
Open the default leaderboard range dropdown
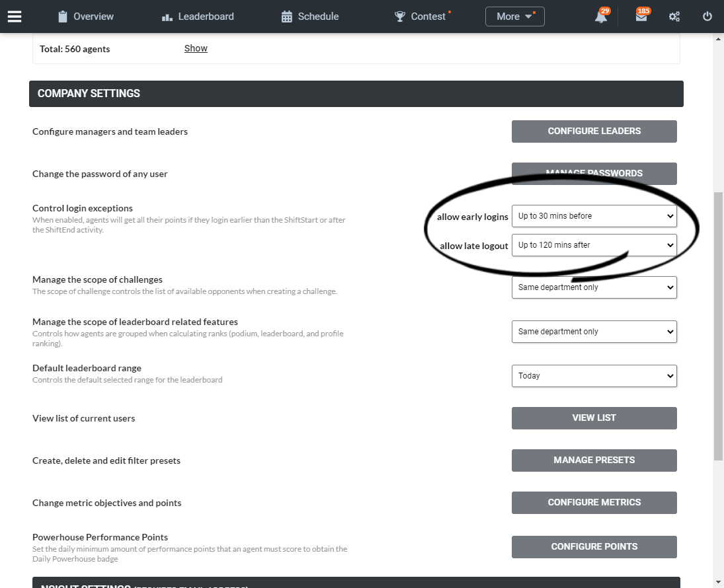tap(594, 376)
